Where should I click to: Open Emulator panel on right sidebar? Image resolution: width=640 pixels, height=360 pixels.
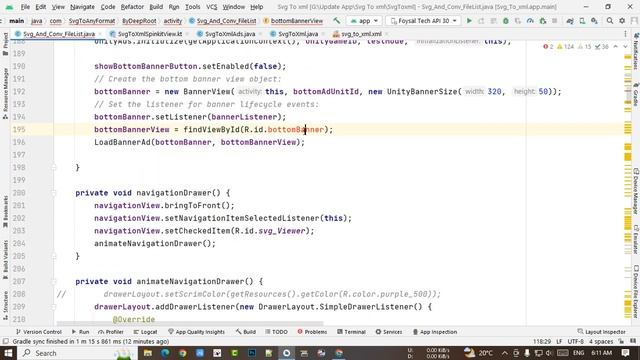click(x=636, y=239)
